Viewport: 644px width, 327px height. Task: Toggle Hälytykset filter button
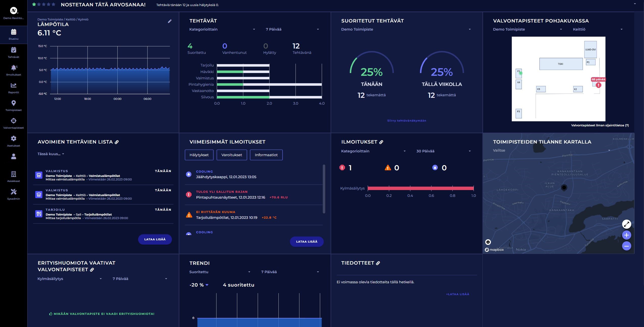pyautogui.click(x=199, y=155)
